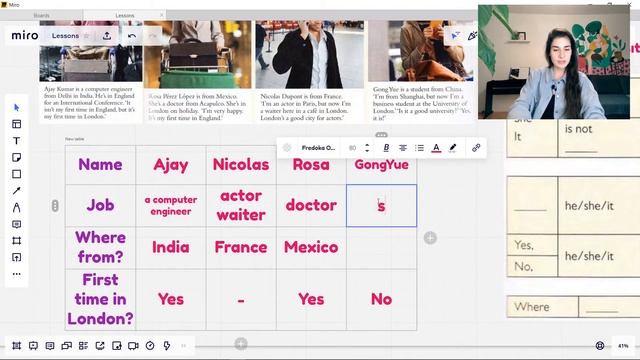The width and height of the screenshot is (640, 360).
Task: Select the "doctor" cell
Action: [x=311, y=205]
